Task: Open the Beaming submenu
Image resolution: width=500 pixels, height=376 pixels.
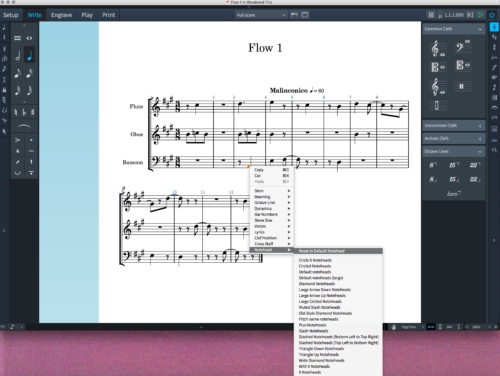Action: point(272,197)
